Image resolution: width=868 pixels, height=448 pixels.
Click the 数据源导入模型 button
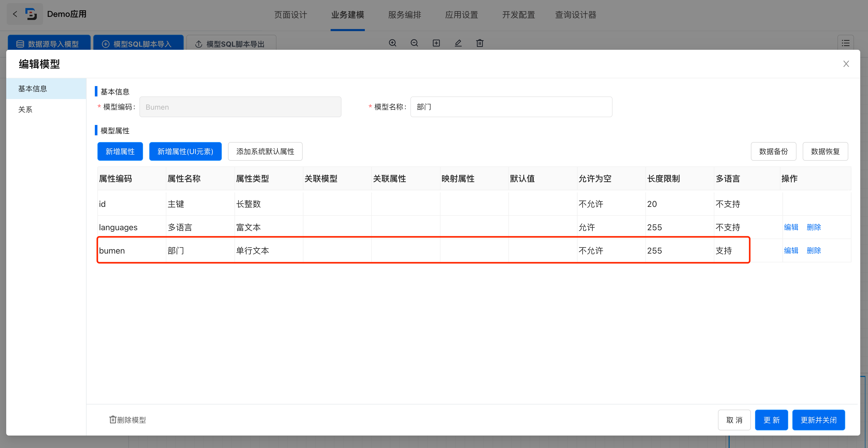(x=49, y=43)
